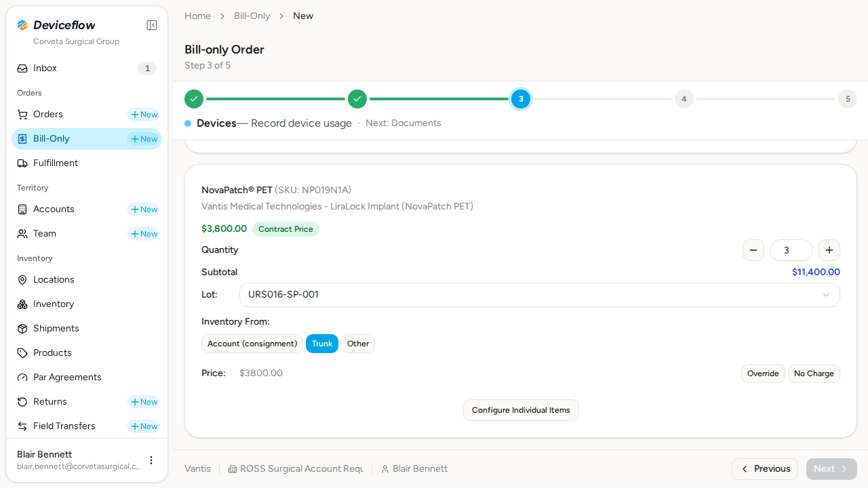This screenshot has width=868, height=488.
Task: Click the Bill-Only receipt icon
Action: pos(22,139)
